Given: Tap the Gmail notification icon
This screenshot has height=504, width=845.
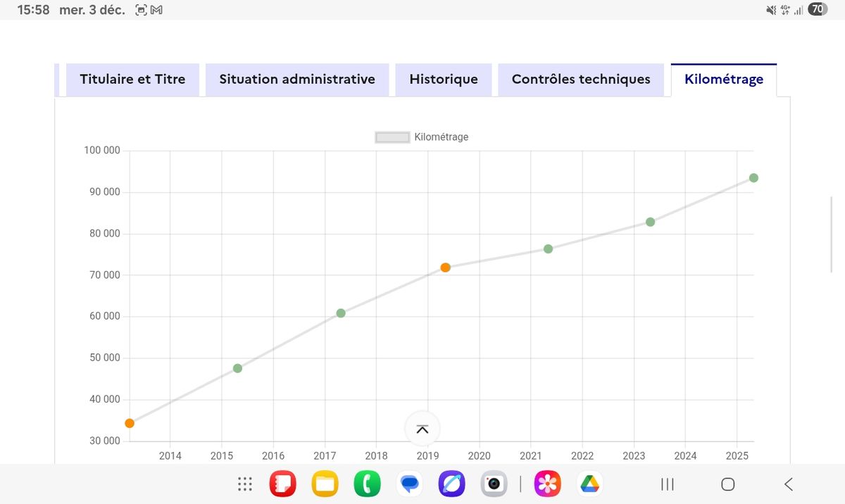Looking at the screenshot, I should (x=156, y=10).
